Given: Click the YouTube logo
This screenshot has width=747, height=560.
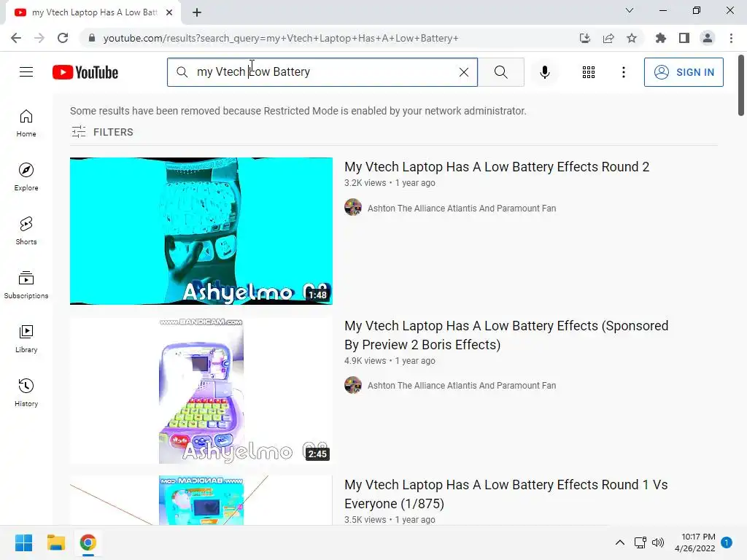Looking at the screenshot, I should [x=85, y=72].
